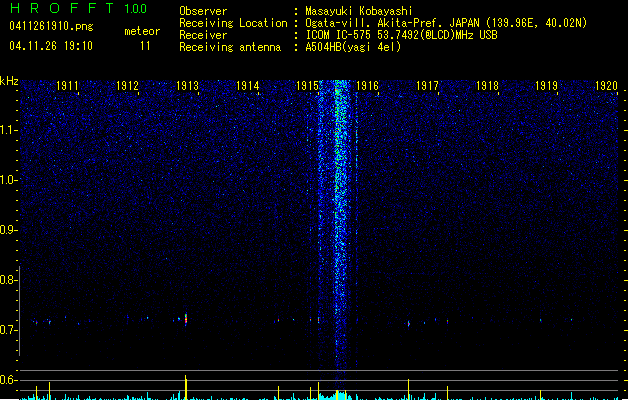This screenshot has height=400, width=629.
Task: Click the 'Receiver' label
Action: pyautogui.click(x=203, y=35)
